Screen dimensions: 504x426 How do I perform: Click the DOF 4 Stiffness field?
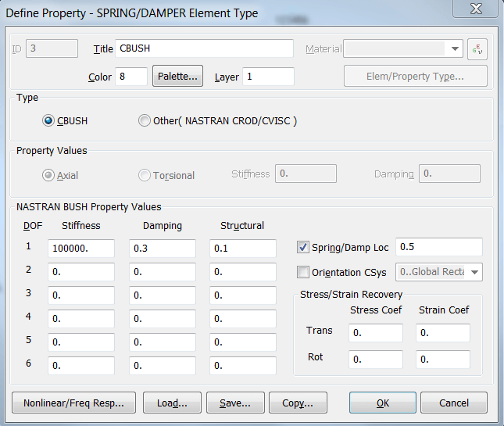pos(81,319)
